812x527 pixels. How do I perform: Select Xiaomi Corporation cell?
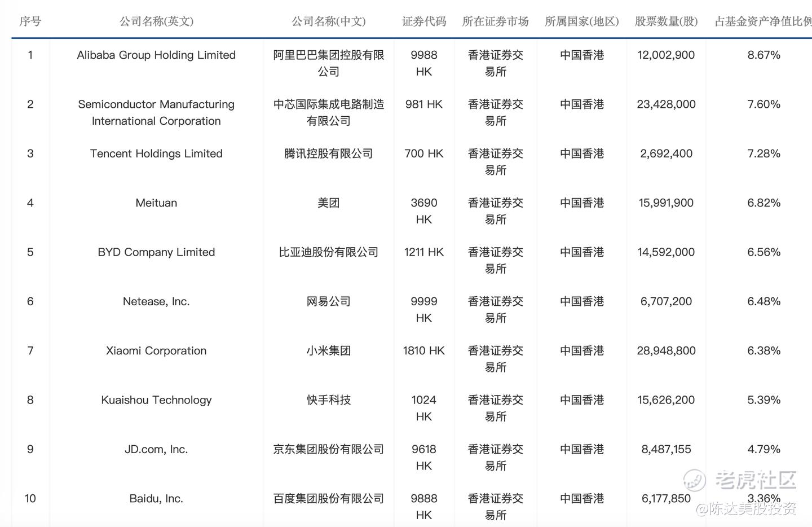156,350
